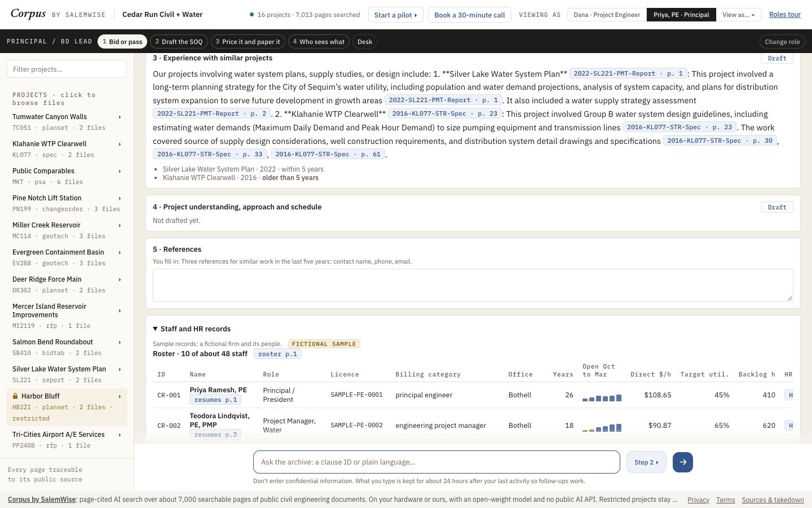The width and height of the screenshot is (812, 508).
Task: Select the Harbor Bluff restricted project
Action: point(67,407)
